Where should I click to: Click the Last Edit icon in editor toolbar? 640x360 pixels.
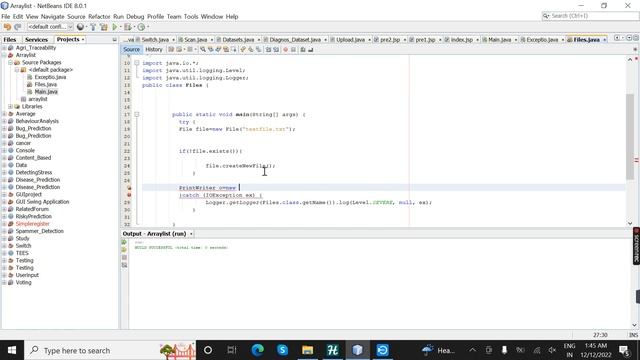click(x=171, y=49)
